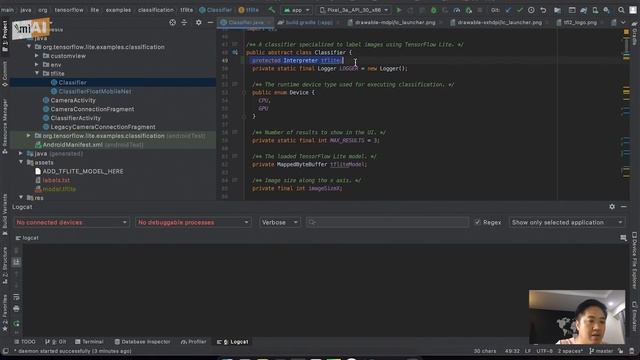This screenshot has height=360, width=640.
Task: Click the green restart icon in Logcat sidebar
Action: pos(16,324)
